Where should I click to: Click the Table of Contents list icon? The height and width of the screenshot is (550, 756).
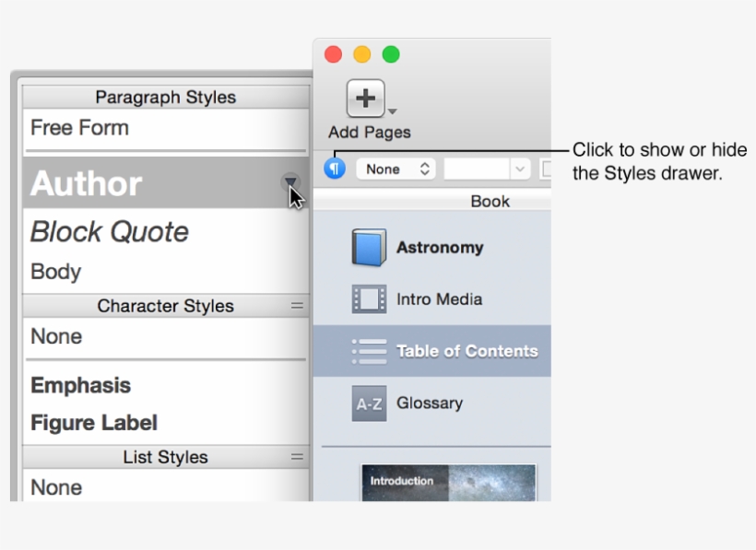[x=368, y=351]
